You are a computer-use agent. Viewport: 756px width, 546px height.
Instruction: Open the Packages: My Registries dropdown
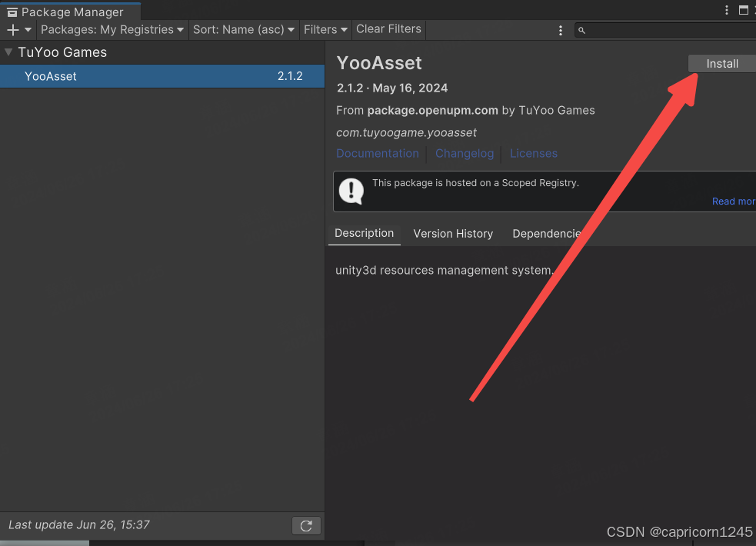click(112, 30)
